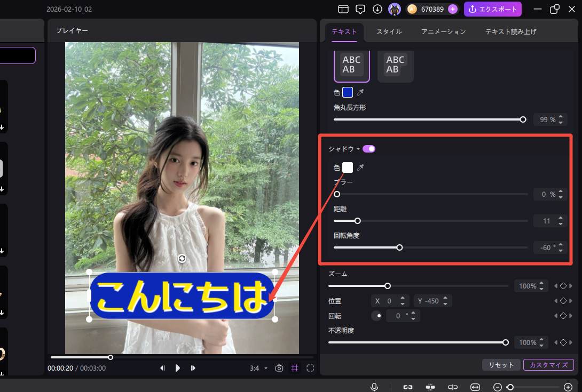Click the エクスポート button
The image size is (582, 392).
point(492,9)
